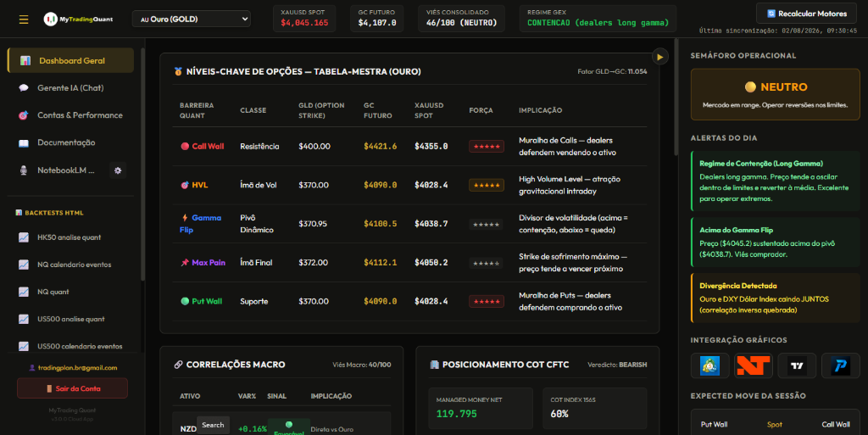Click the COT Index 60% value

[559, 414]
